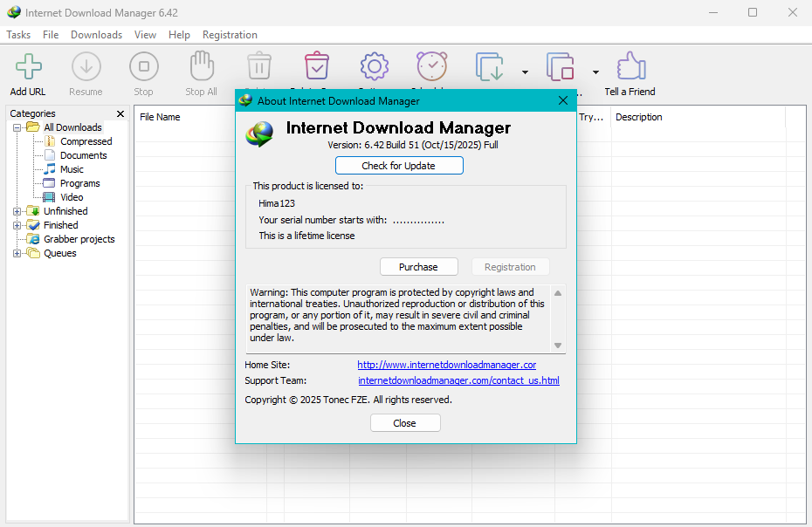This screenshot has width=812, height=527.
Task: Click the Purchase button
Action: pos(418,267)
